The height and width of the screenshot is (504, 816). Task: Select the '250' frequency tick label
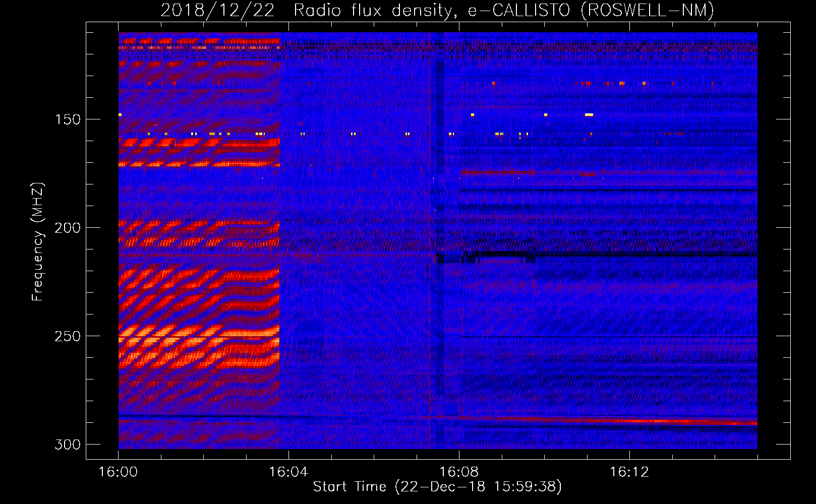coord(68,337)
